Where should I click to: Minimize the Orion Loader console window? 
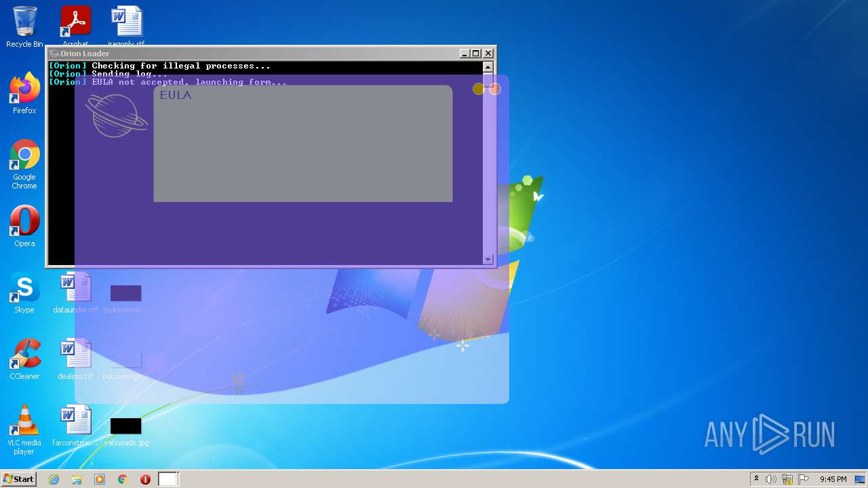(465, 54)
